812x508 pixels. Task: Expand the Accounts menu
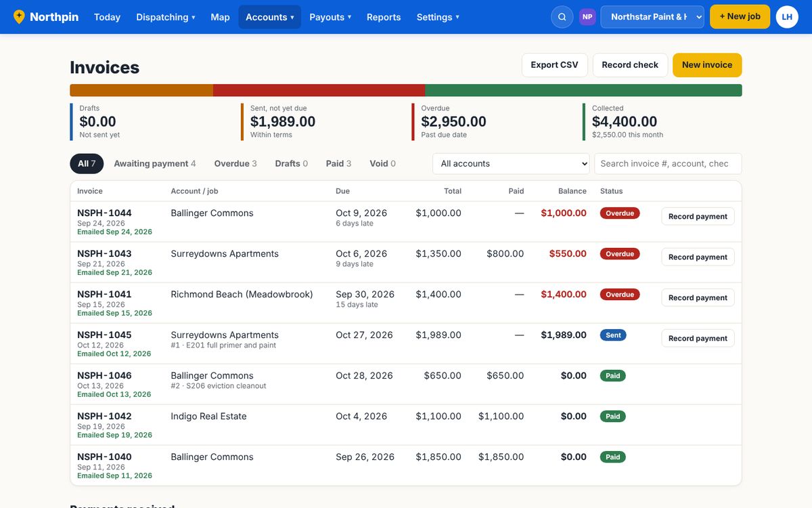269,17
